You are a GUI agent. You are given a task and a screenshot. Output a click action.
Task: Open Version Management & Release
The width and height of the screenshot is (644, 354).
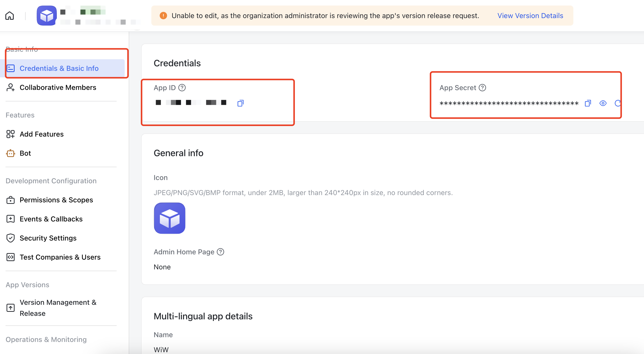tap(58, 308)
